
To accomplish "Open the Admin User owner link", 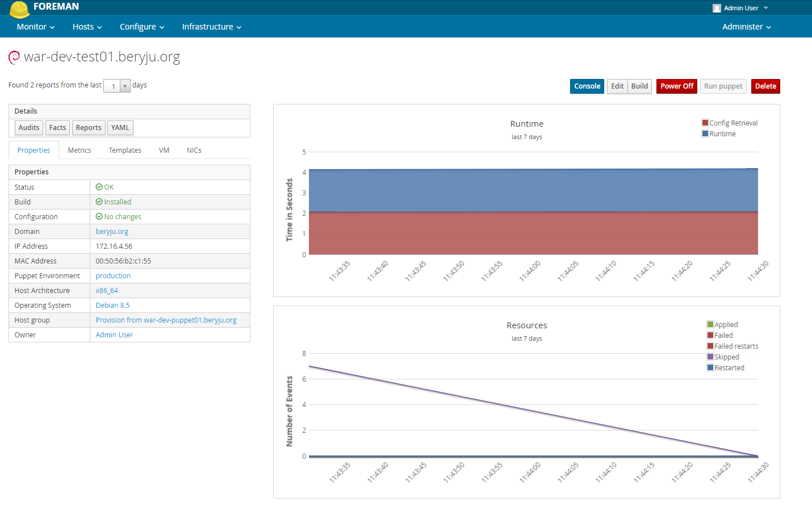I will (x=114, y=334).
